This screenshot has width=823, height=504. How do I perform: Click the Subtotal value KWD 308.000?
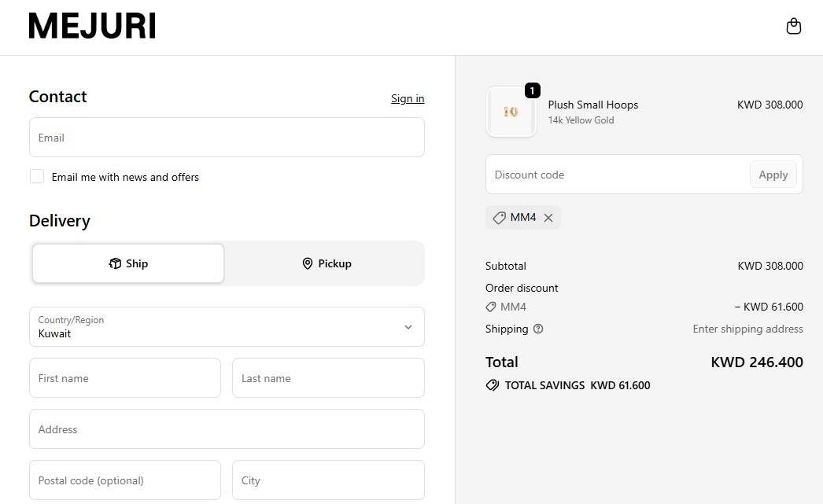pos(770,266)
